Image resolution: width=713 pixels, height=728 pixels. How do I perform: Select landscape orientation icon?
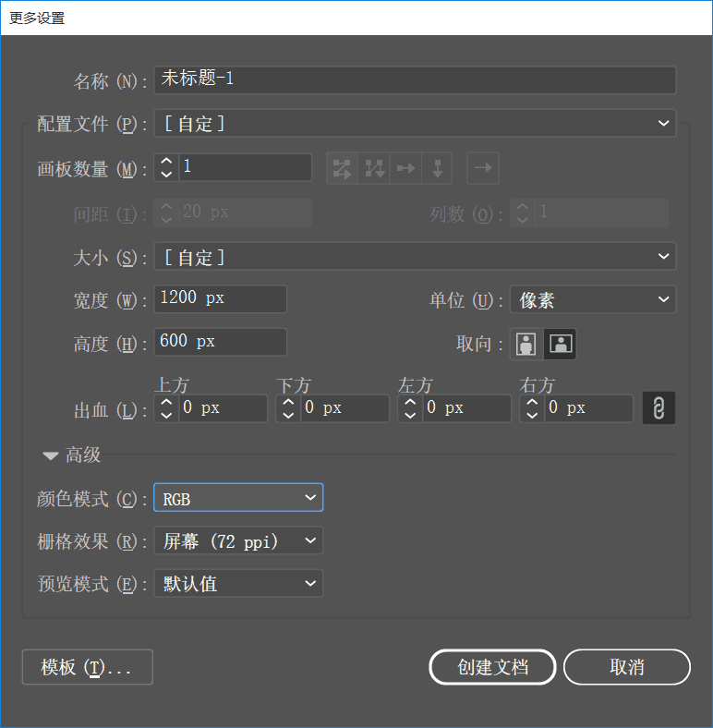tap(561, 344)
